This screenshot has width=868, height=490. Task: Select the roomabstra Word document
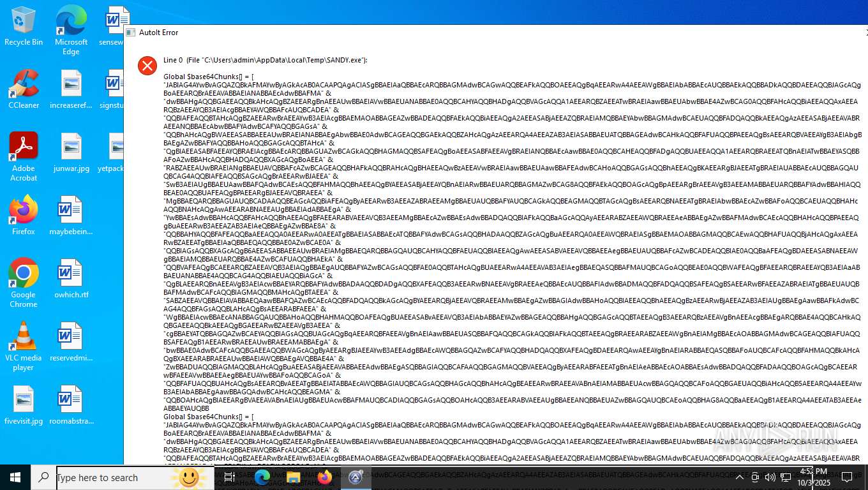71,405
